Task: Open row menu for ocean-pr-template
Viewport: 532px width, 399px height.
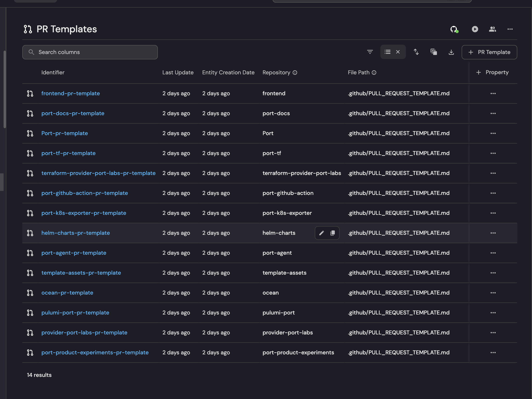Action: pos(493,293)
